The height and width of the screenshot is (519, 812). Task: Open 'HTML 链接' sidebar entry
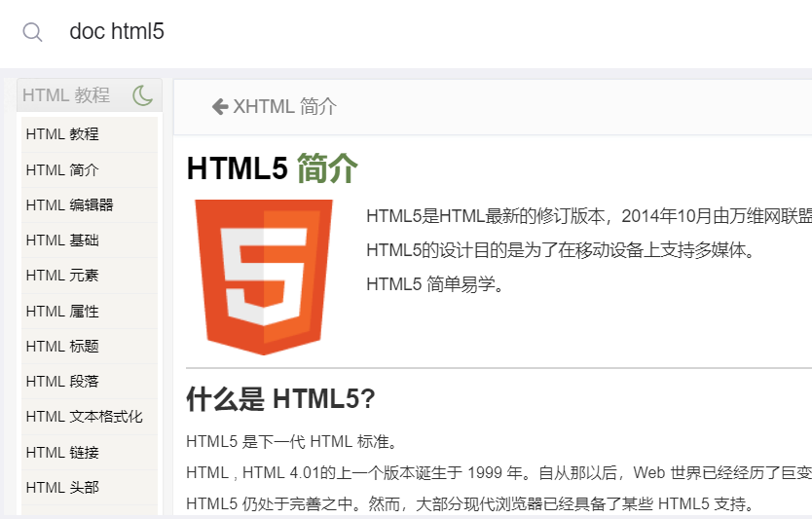click(x=89, y=453)
